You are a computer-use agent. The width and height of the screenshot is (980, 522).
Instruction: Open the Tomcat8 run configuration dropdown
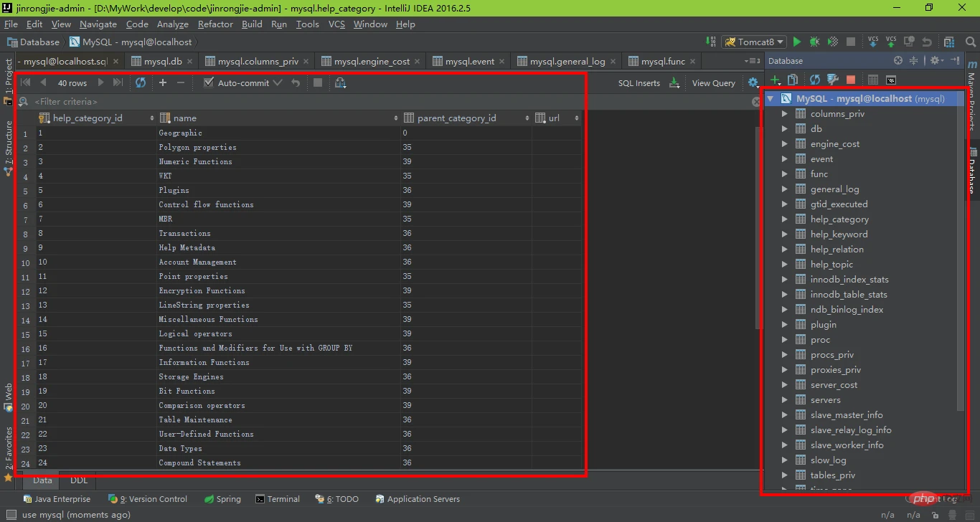(x=755, y=42)
